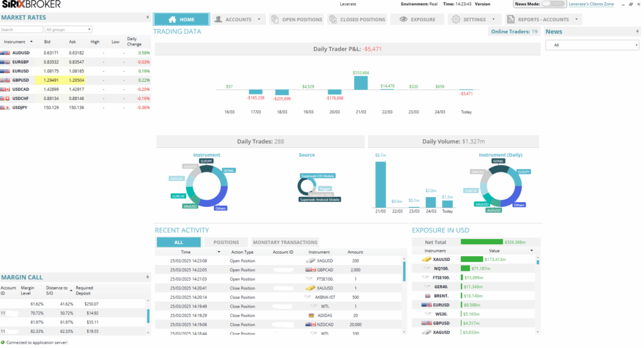Toggle the News Mode switch
The width and height of the screenshot is (644, 348).
coord(555,4)
